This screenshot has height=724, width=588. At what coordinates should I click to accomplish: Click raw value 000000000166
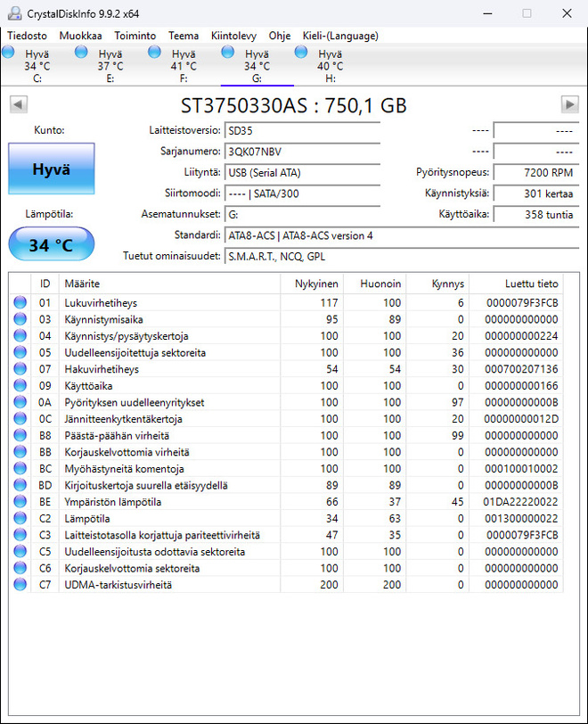(521, 385)
